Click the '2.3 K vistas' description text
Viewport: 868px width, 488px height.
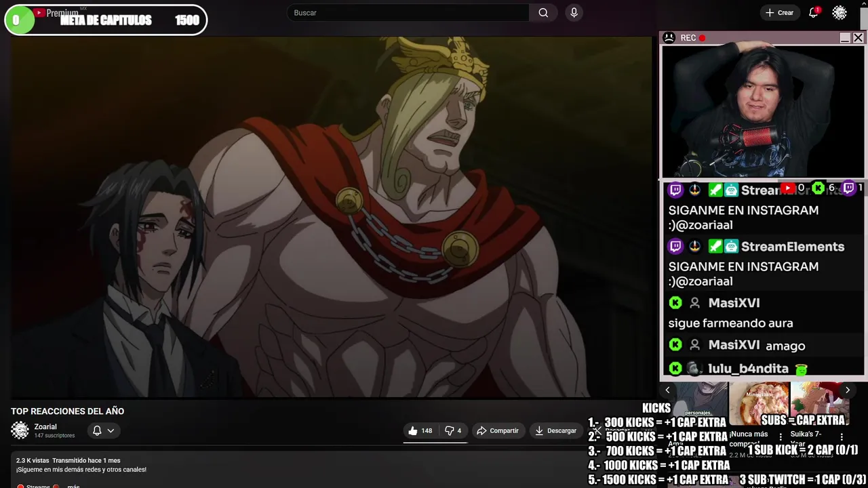[33, 461]
